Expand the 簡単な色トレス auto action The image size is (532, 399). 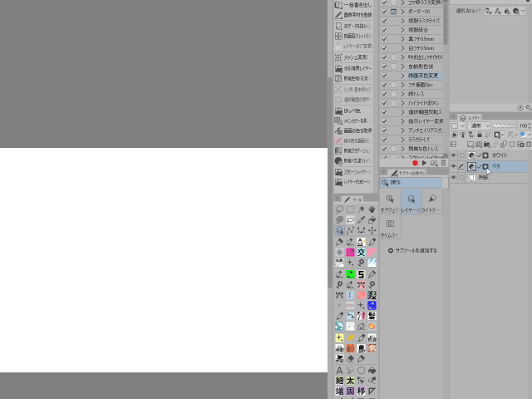click(x=402, y=149)
